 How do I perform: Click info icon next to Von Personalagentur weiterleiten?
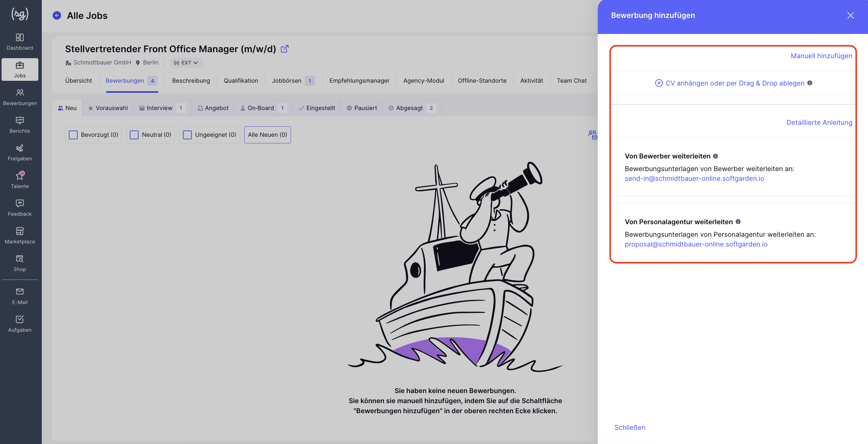coord(738,221)
